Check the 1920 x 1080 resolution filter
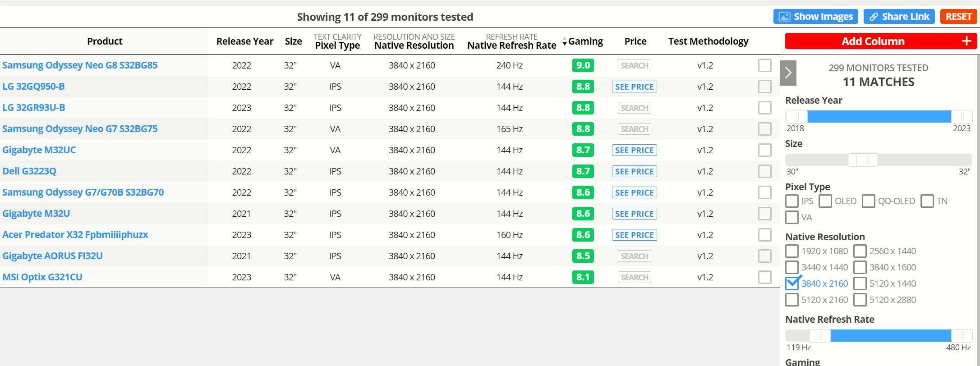980x366 pixels. point(791,251)
